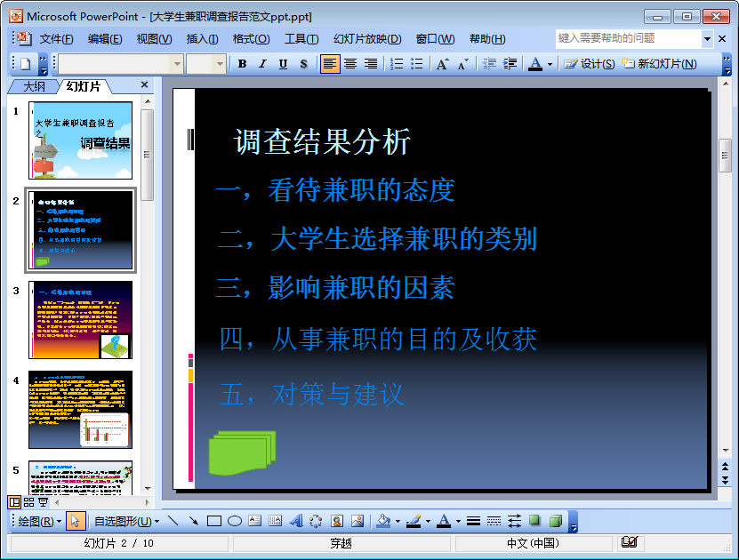Open the 插入(I) menu
This screenshot has width=739, height=560.
[202, 39]
